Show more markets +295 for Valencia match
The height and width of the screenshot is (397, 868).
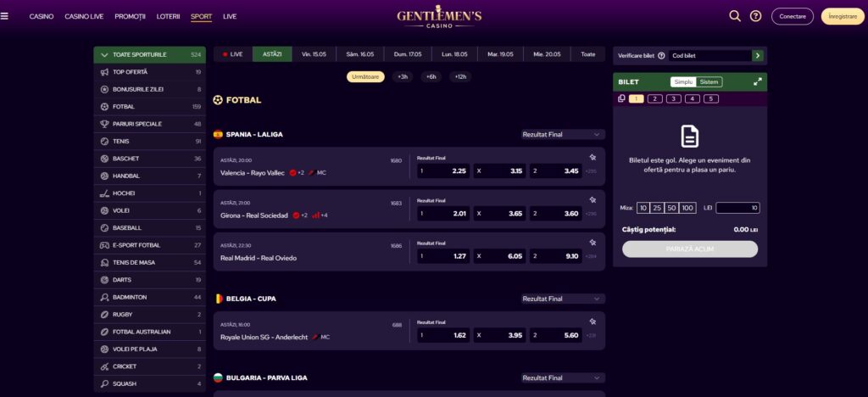[x=591, y=171]
